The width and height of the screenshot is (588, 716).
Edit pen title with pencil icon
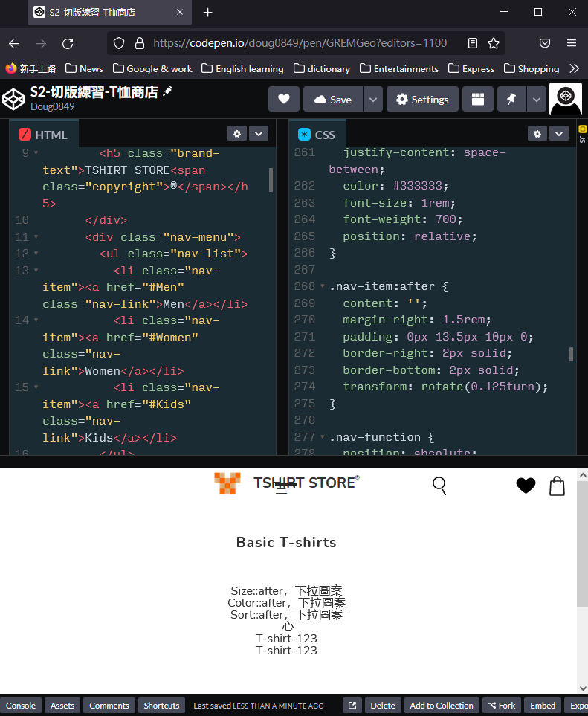(168, 91)
